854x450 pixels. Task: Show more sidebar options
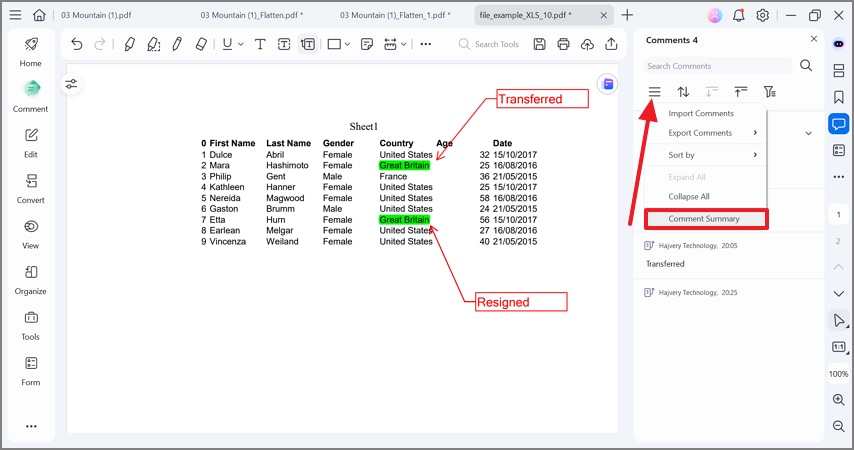click(31, 426)
